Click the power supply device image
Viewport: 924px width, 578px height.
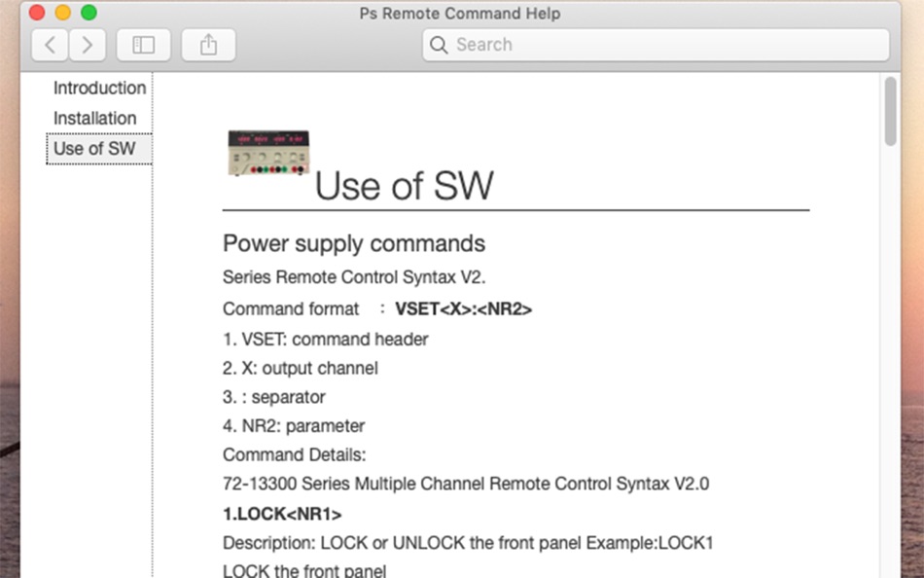click(x=268, y=154)
